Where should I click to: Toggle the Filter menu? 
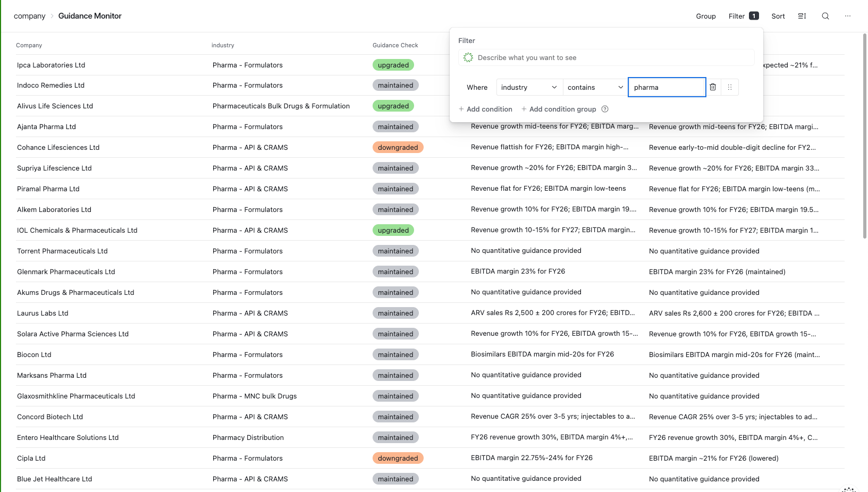[744, 16]
